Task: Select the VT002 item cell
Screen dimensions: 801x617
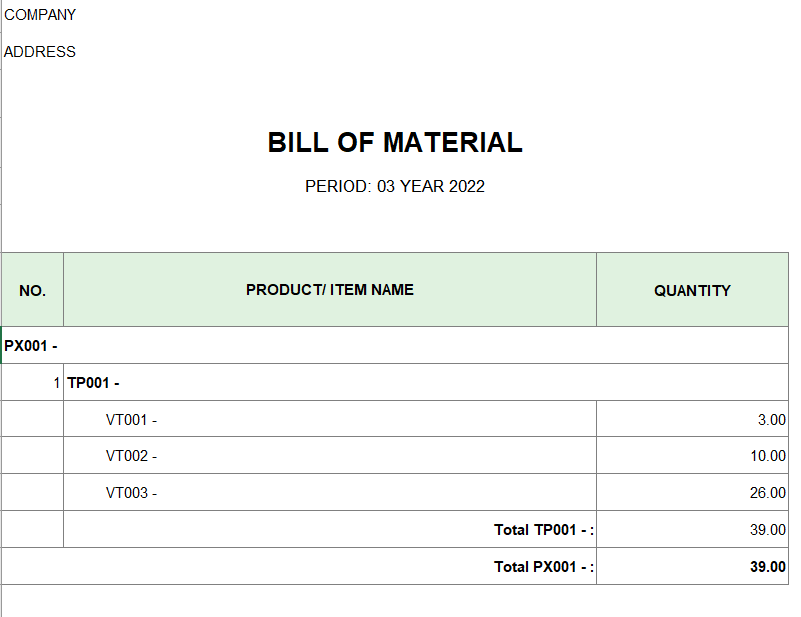Action: (330, 456)
